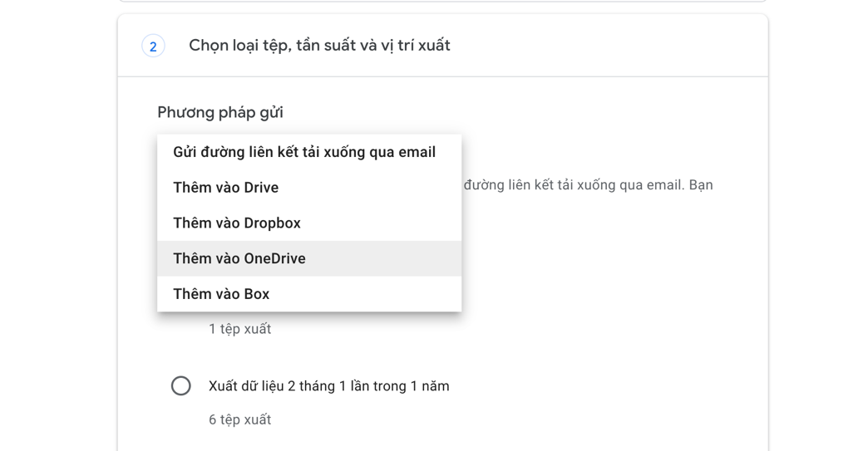The image size is (868, 451).
Task: Click the step 2 number circle icon
Action: pyautogui.click(x=153, y=46)
